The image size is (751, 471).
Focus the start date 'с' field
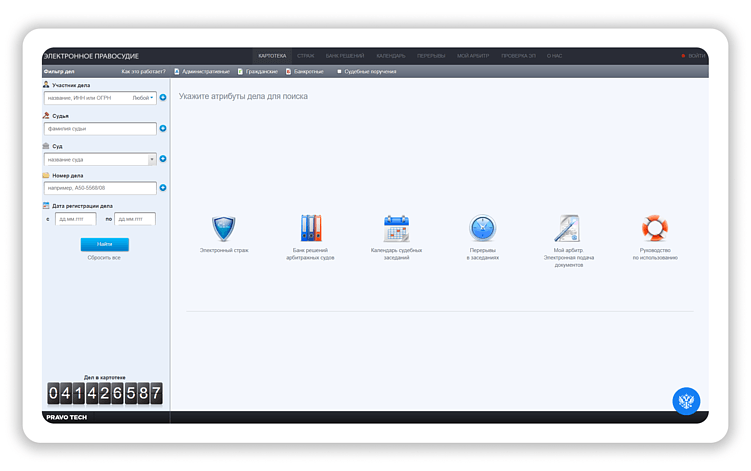(76, 219)
